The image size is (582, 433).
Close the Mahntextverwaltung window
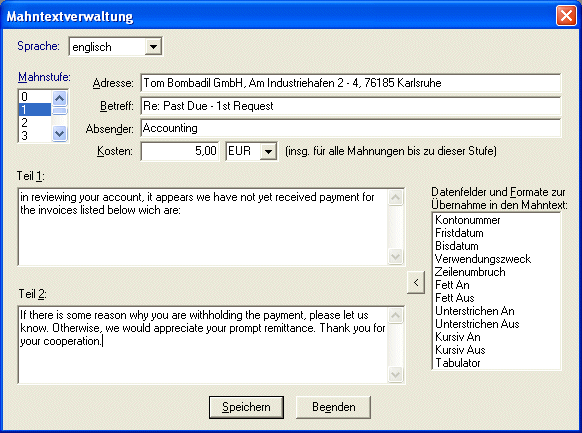(566, 16)
